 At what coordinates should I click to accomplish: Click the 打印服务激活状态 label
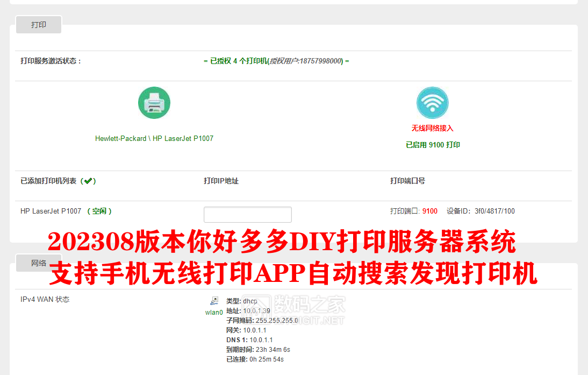51,61
